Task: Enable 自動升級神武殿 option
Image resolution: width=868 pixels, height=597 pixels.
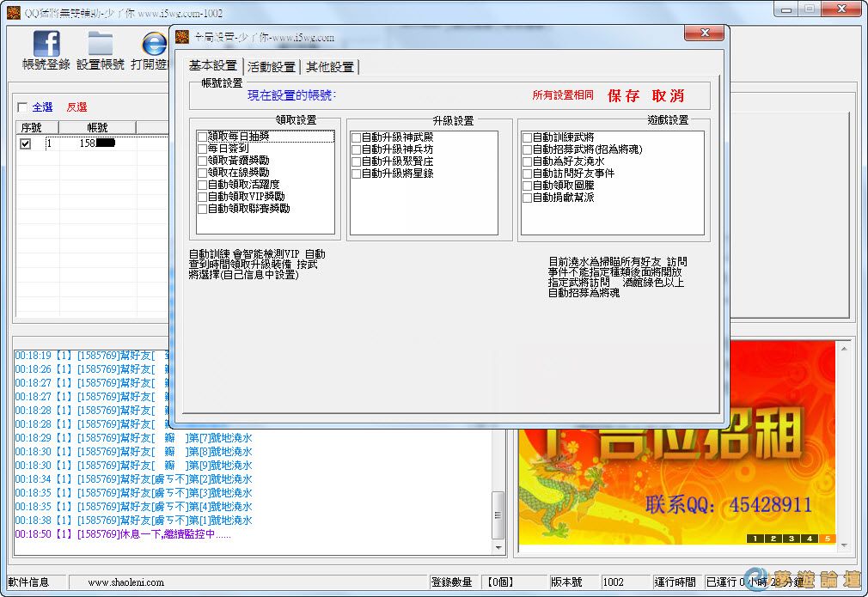Action: click(356, 137)
